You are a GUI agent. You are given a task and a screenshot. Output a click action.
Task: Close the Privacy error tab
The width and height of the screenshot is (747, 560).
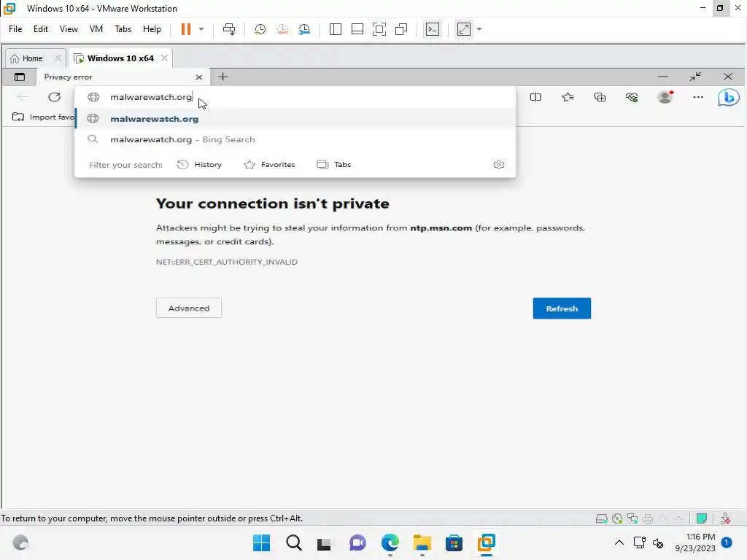(x=199, y=77)
